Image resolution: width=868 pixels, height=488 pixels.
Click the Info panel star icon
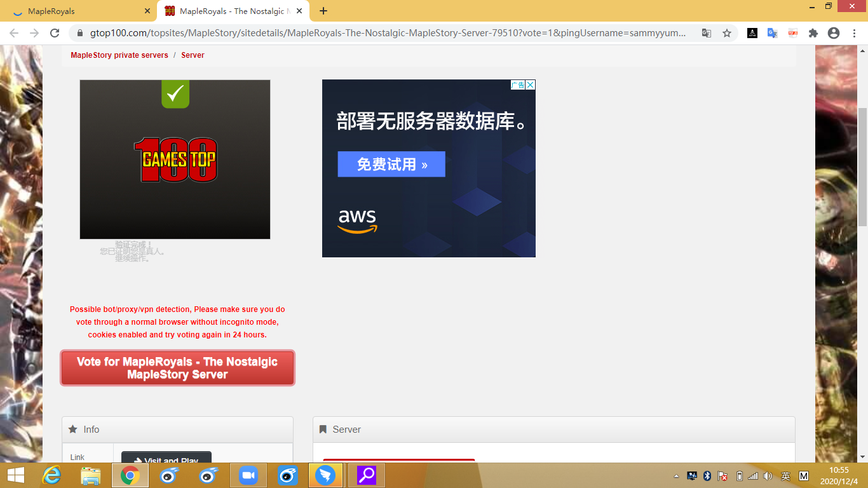point(73,430)
